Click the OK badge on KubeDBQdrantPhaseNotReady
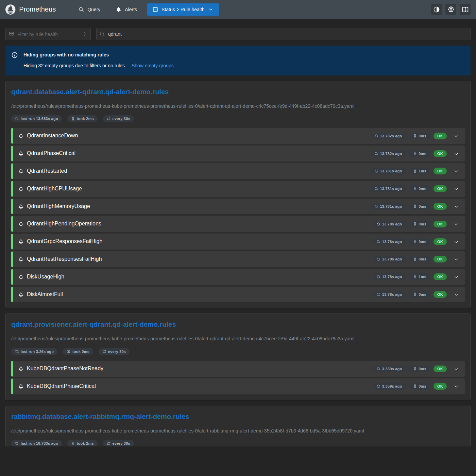476x476 pixels. [440, 369]
